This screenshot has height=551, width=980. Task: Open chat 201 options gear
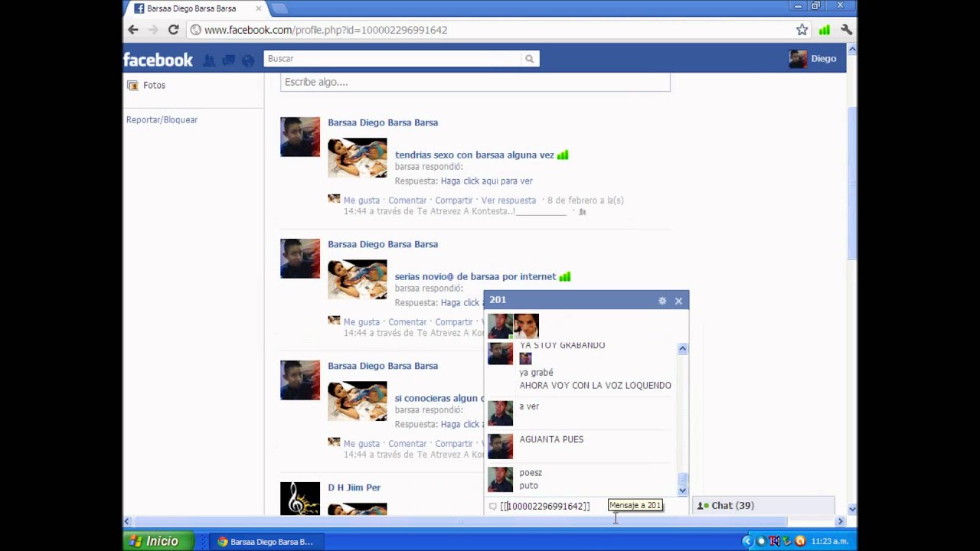(x=662, y=301)
